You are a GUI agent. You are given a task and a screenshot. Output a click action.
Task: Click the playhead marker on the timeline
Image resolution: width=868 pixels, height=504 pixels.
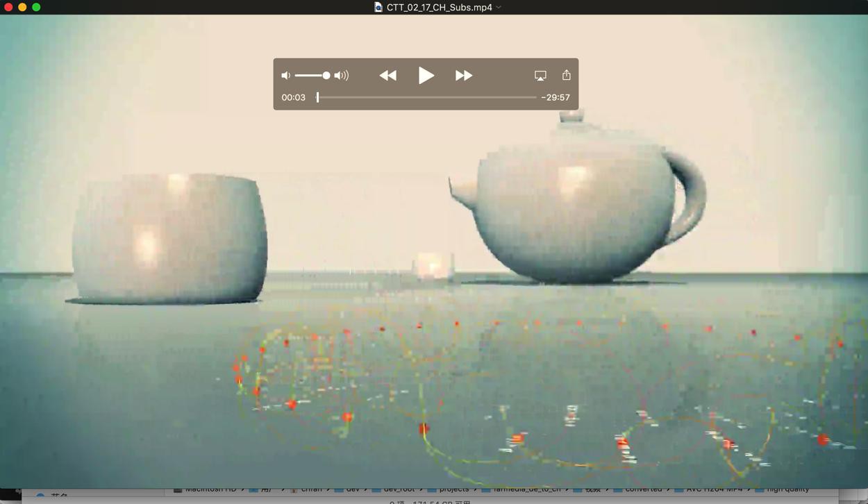pyautogui.click(x=318, y=97)
